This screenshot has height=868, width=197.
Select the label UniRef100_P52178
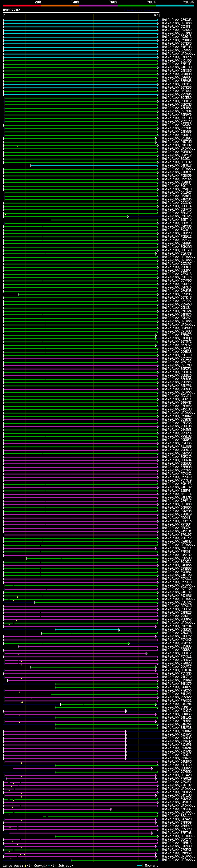click(x=177, y=122)
